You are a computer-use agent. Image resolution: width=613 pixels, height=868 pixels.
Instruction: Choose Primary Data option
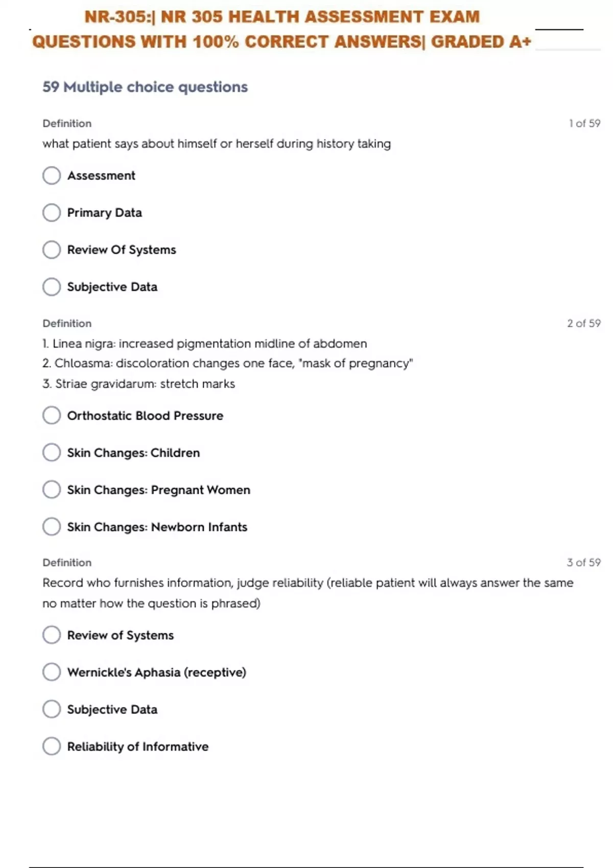coord(52,212)
